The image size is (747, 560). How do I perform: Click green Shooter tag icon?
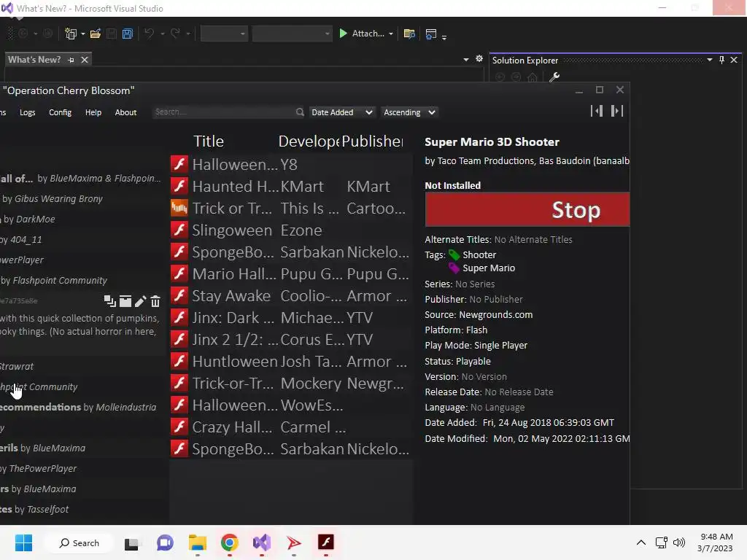(x=454, y=255)
